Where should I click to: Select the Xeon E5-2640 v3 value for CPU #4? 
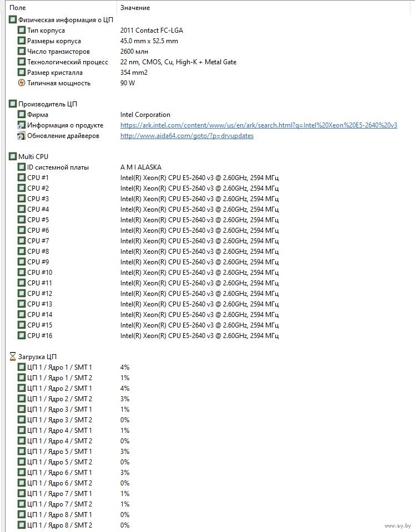tap(199, 209)
